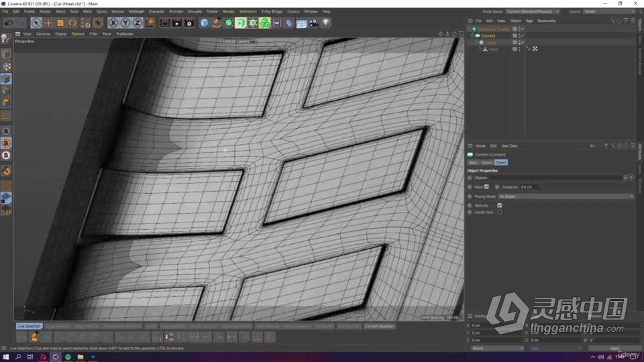Click the Floor/grid environment icon

[x=301, y=23]
